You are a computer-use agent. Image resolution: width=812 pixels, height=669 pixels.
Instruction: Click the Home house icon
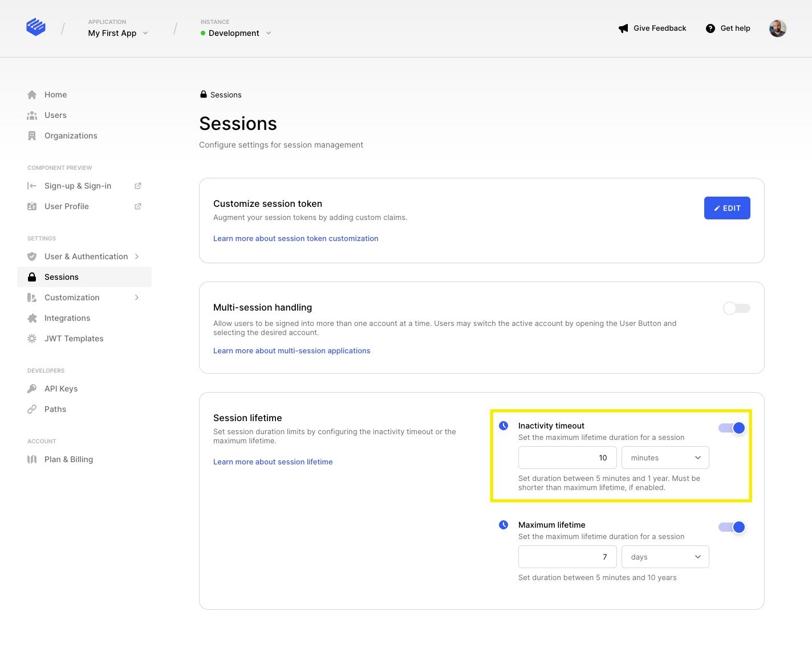tap(32, 95)
